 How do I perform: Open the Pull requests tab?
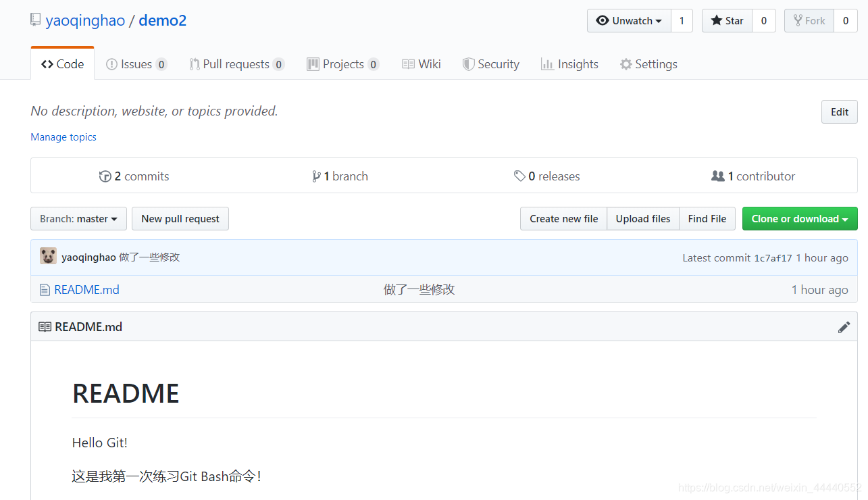click(x=236, y=64)
